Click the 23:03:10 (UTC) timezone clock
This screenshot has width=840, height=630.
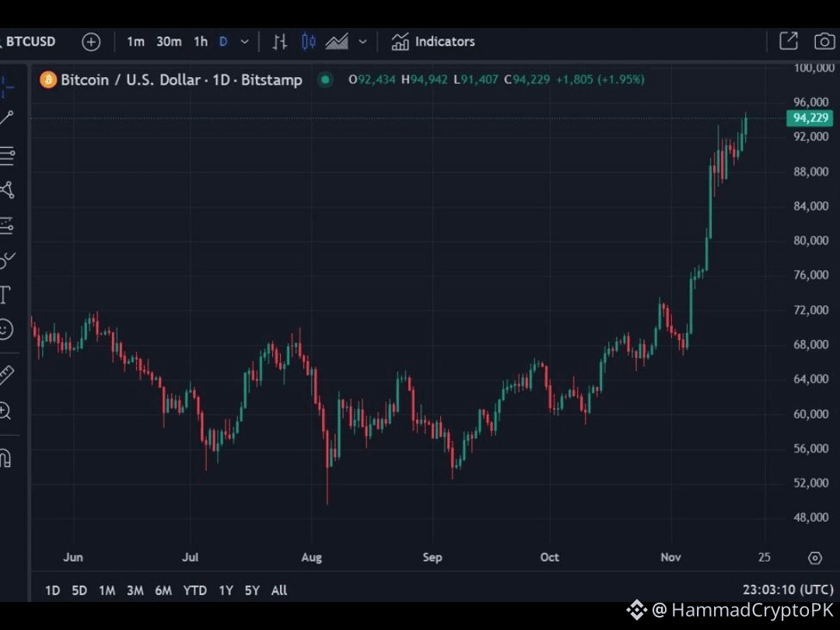point(788,590)
